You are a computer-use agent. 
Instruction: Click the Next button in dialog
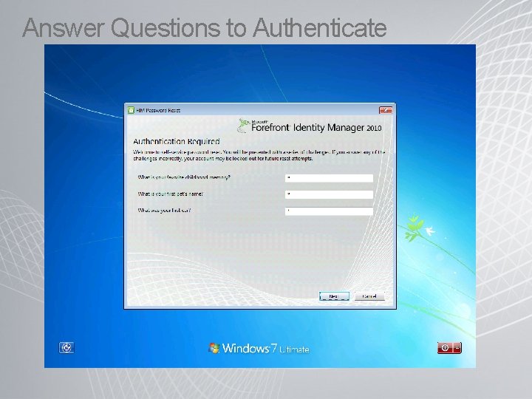coord(334,296)
